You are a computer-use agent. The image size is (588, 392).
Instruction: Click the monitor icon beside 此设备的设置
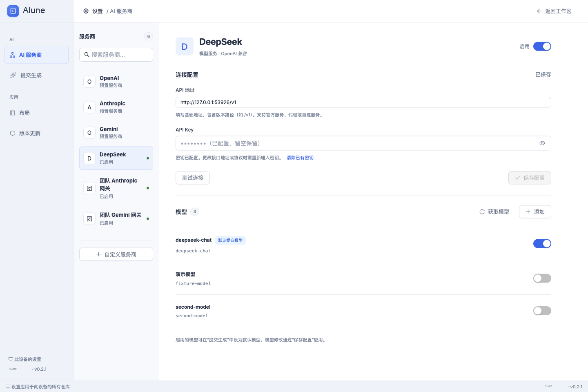[11, 359]
